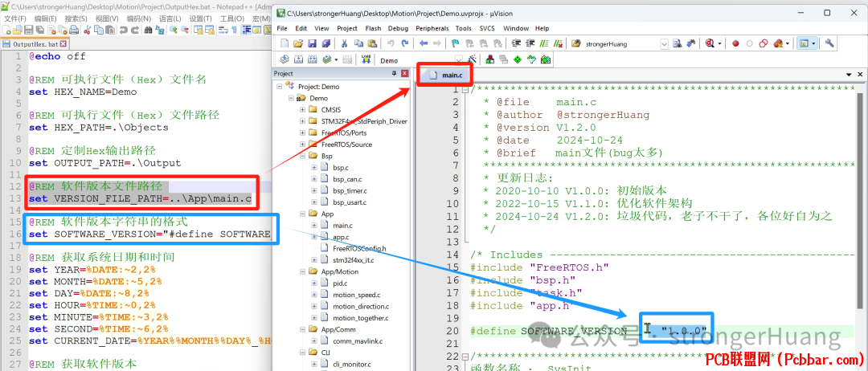Open the editor tab list dropdown arrow
The height and width of the screenshot is (371, 868).
pyautogui.click(x=849, y=74)
